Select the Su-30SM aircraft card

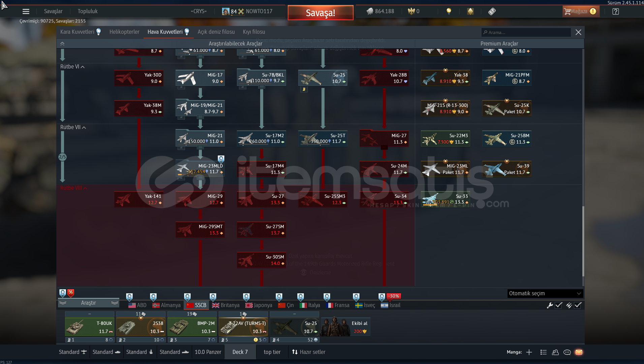[x=262, y=260]
